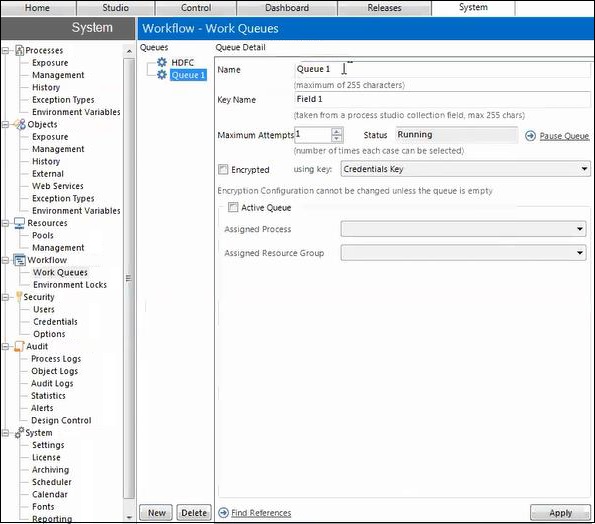Viewport: 595px width, 524px height.
Task: Open Users under Security
Action: coord(44,309)
